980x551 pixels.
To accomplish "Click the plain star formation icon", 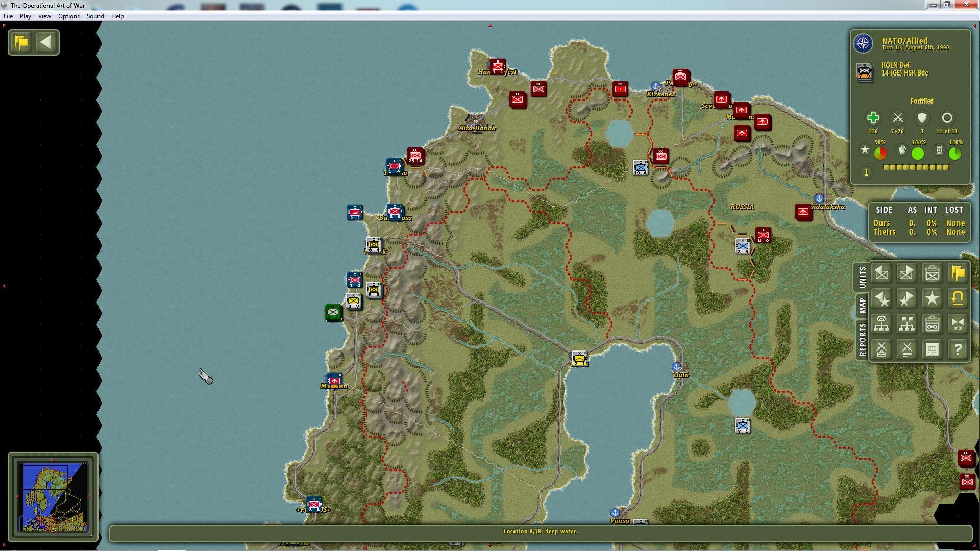I will (933, 299).
